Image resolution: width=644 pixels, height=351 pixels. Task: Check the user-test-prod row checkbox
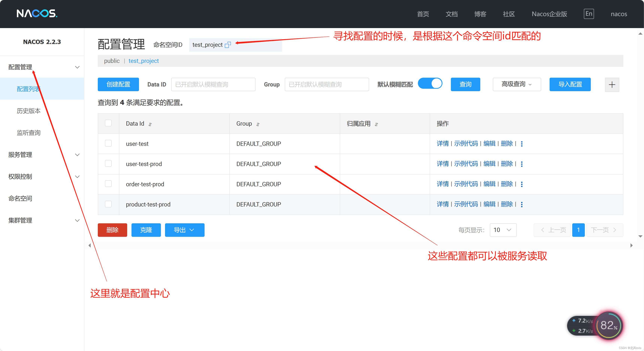point(108,164)
